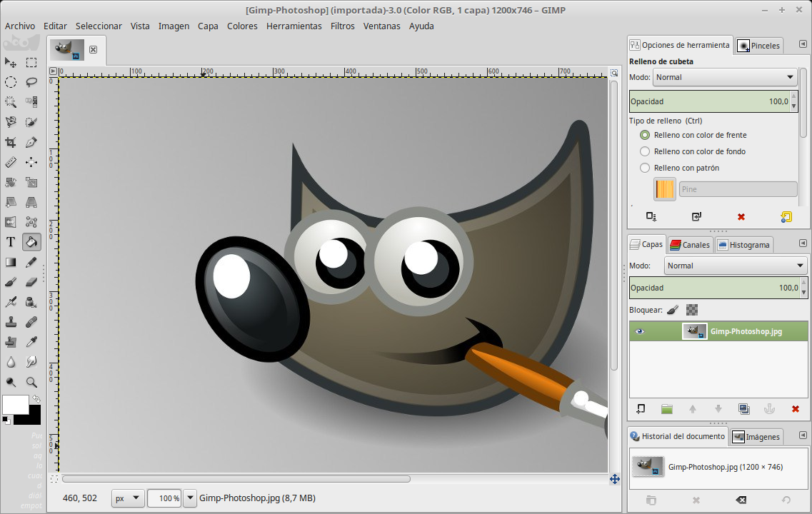Switch to the Canales tab
The image size is (812, 514).
(x=690, y=245)
